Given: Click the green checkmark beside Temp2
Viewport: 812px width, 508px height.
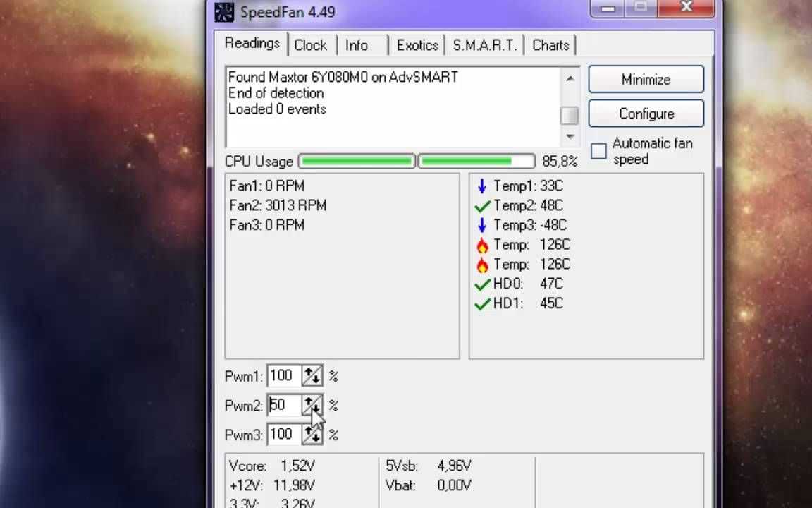Looking at the screenshot, I should [482, 206].
